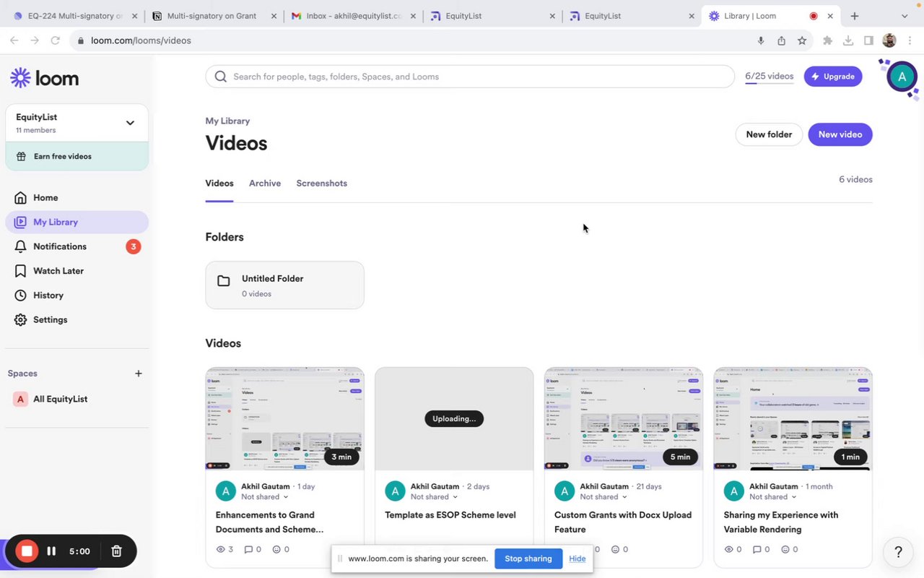Click views eye icon on Enhancements video

221,550
